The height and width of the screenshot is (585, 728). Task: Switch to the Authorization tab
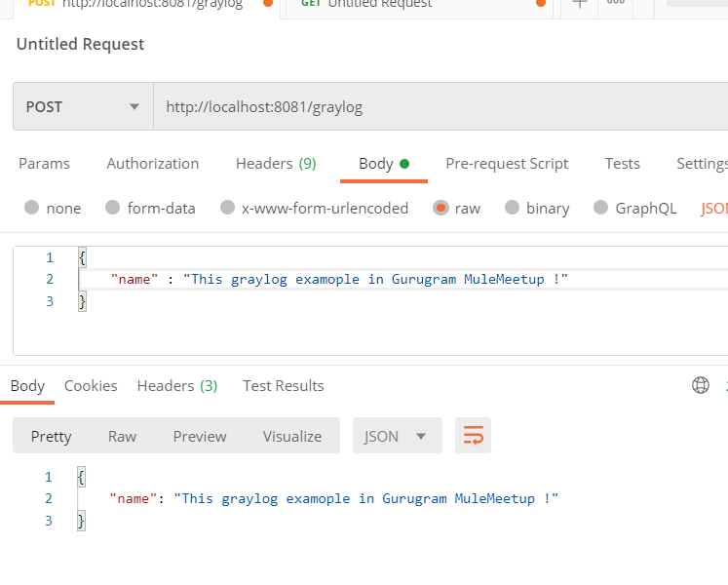(x=152, y=164)
